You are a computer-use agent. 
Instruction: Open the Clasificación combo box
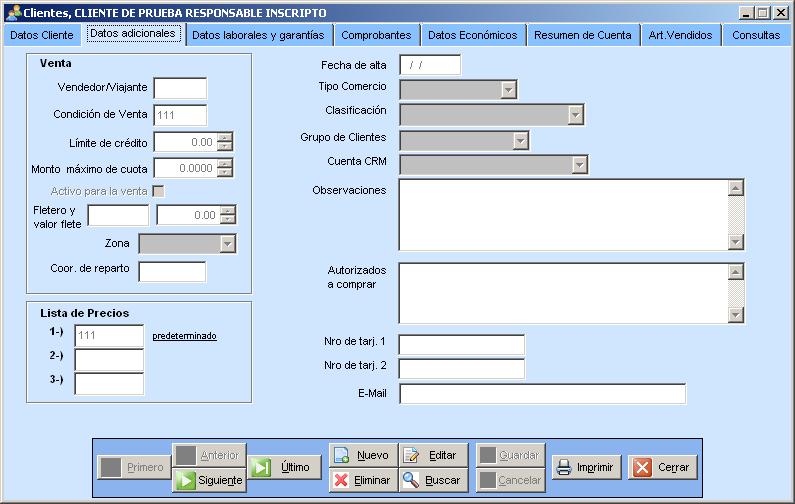pyautogui.click(x=575, y=115)
